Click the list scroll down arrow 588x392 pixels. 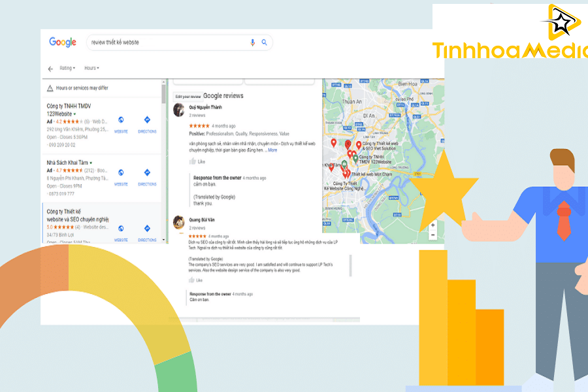(x=163, y=239)
